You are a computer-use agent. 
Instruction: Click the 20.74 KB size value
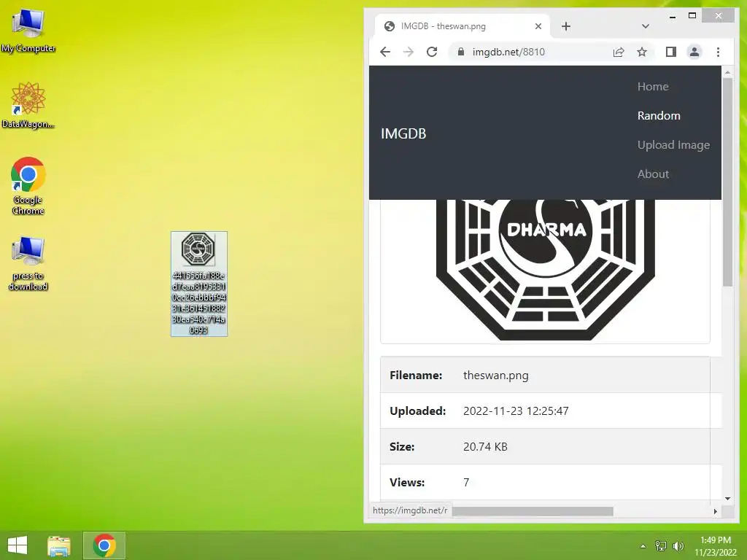coord(485,447)
